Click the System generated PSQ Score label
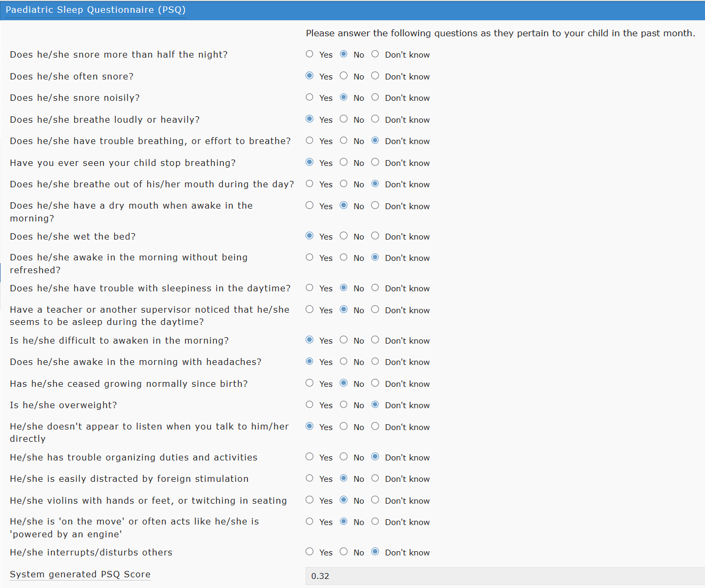The width and height of the screenshot is (705, 588). (80, 574)
